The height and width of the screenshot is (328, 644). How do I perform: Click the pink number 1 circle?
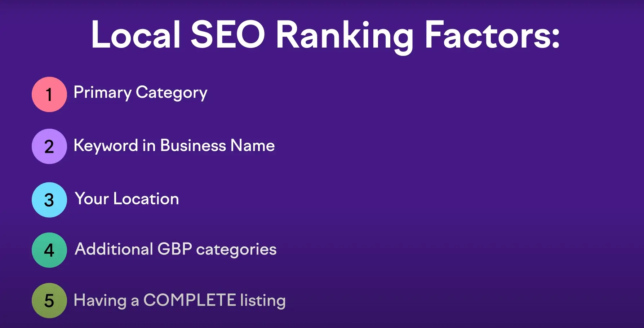pos(49,94)
